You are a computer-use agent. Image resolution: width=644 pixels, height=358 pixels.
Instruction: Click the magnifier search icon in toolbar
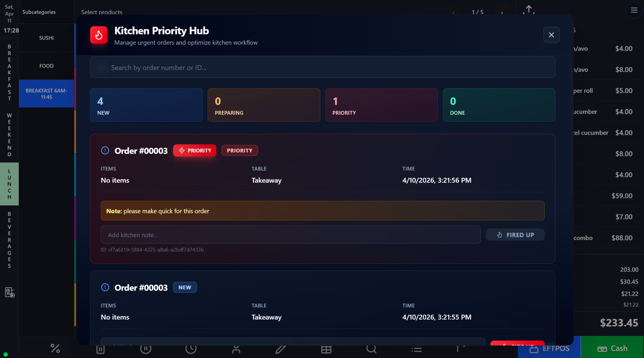[x=371, y=349]
